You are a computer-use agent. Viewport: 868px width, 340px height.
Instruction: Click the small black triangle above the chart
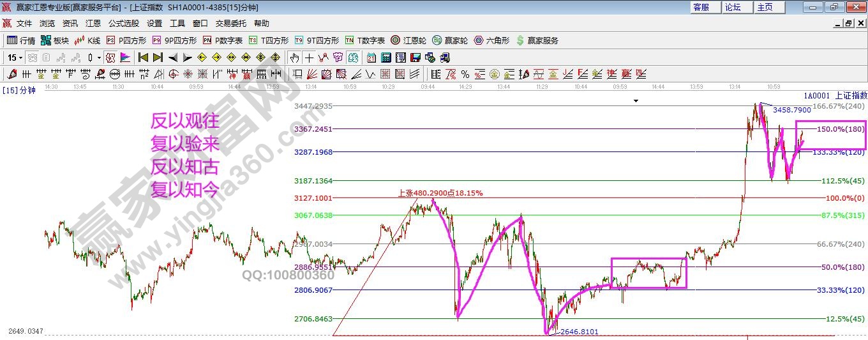(636, 101)
